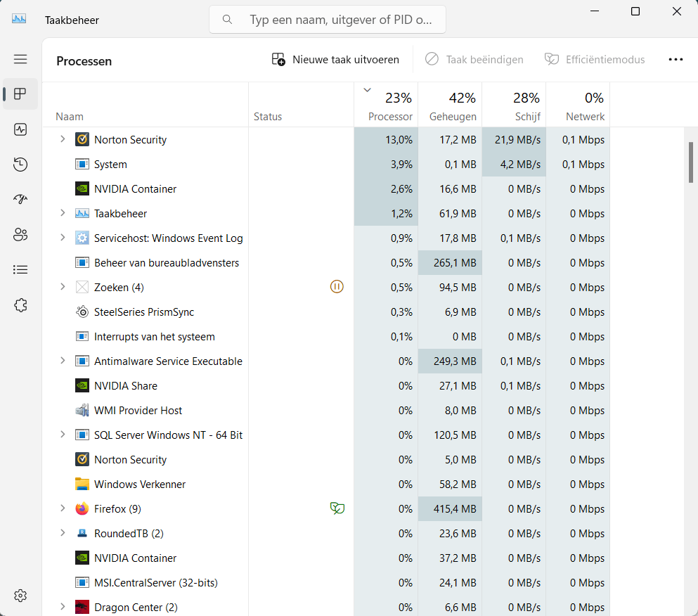The width and height of the screenshot is (698, 616).
Task: Click the suspended pause icon on Zoeken row
Action: tap(337, 286)
